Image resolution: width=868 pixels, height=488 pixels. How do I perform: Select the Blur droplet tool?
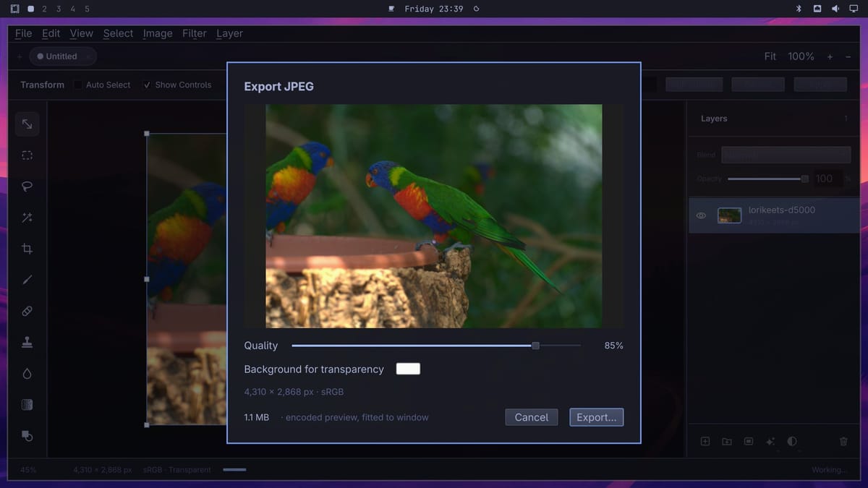coord(27,374)
